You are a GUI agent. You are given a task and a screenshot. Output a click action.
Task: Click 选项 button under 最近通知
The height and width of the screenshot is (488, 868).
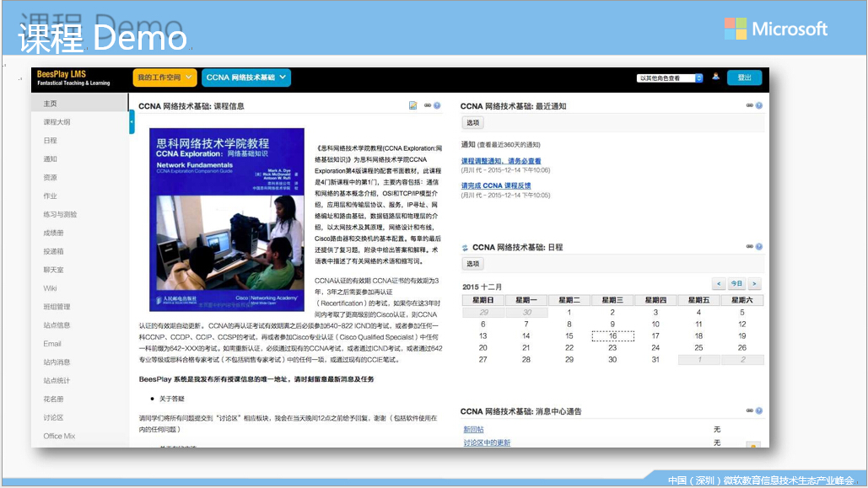(472, 123)
